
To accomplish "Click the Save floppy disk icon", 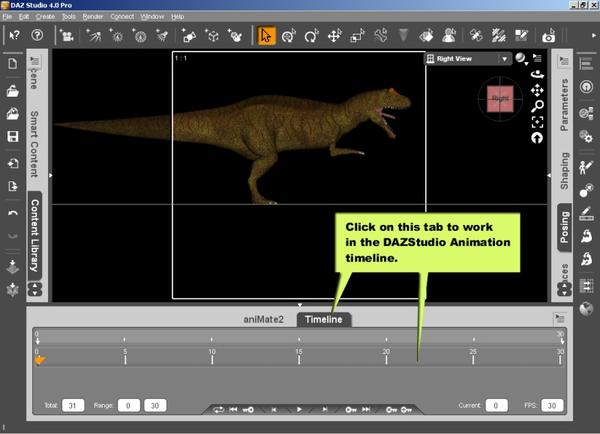I will pos(13,136).
